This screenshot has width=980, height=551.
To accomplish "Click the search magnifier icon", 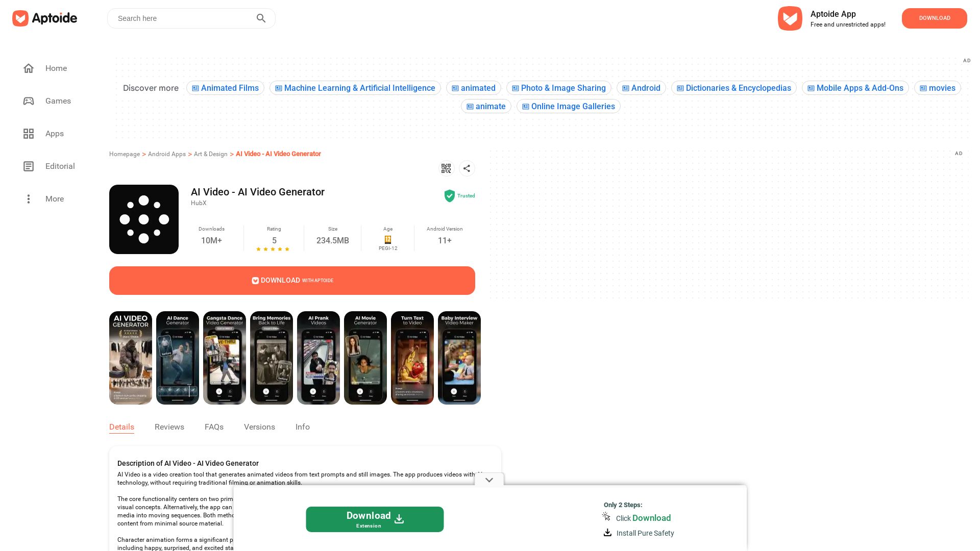I will tap(261, 18).
